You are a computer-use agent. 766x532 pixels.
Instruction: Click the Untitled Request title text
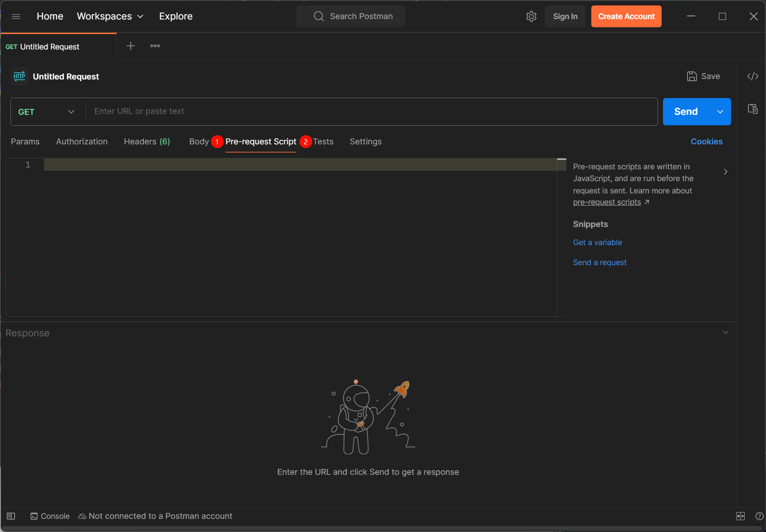coord(66,76)
